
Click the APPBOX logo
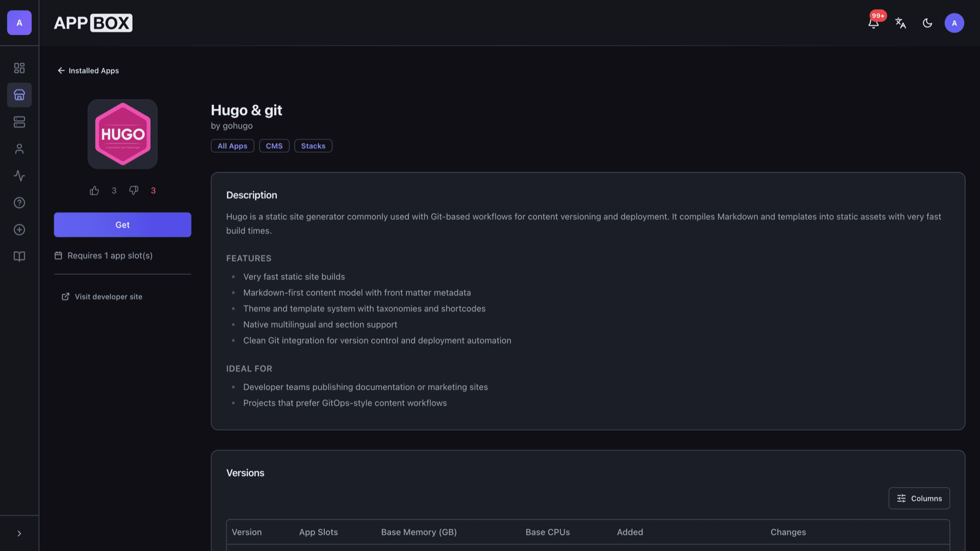tap(93, 23)
